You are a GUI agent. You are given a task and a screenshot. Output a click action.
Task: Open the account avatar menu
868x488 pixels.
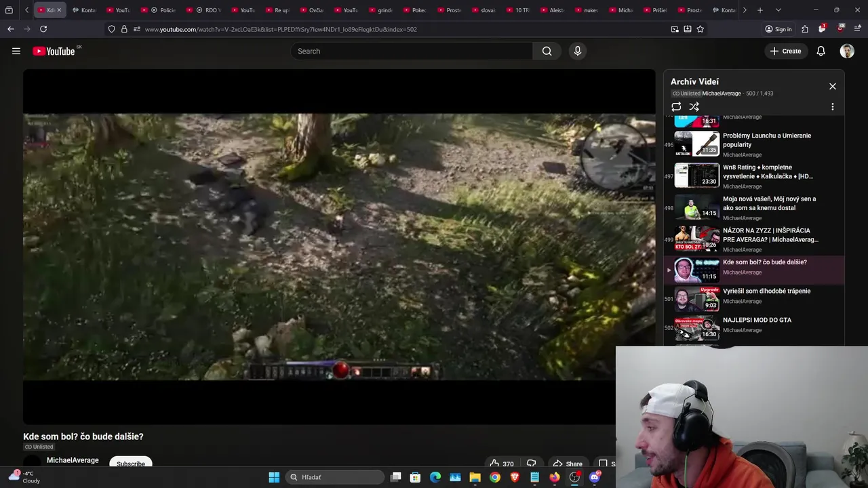point(847,51)
